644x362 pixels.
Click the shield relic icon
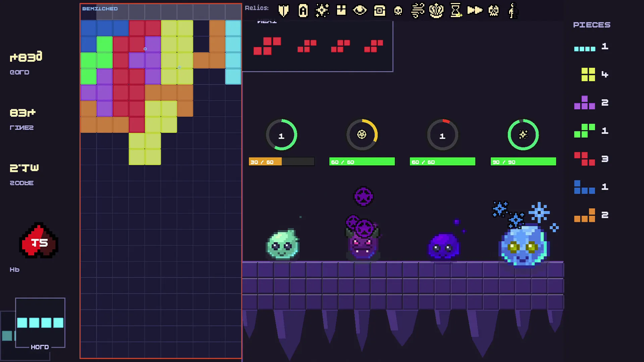283,10
